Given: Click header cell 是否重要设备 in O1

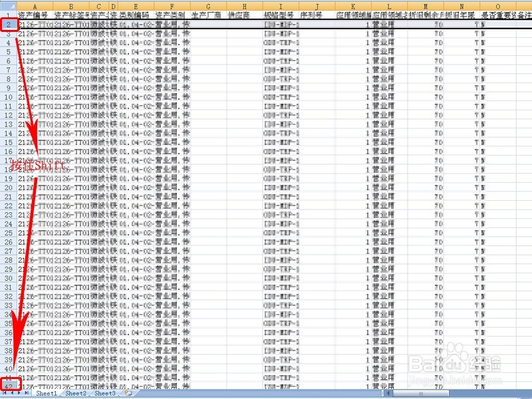Looking at the screenshot, I should click(x=498, y=15).
